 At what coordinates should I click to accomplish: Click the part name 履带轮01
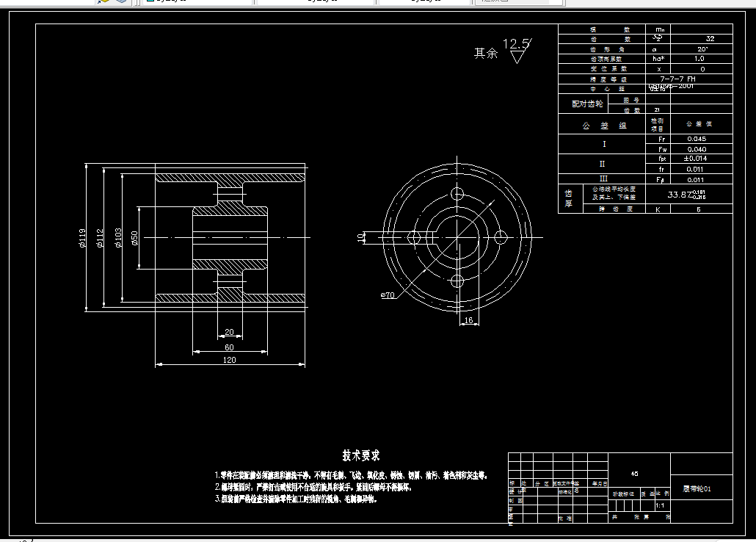[697, 489]
